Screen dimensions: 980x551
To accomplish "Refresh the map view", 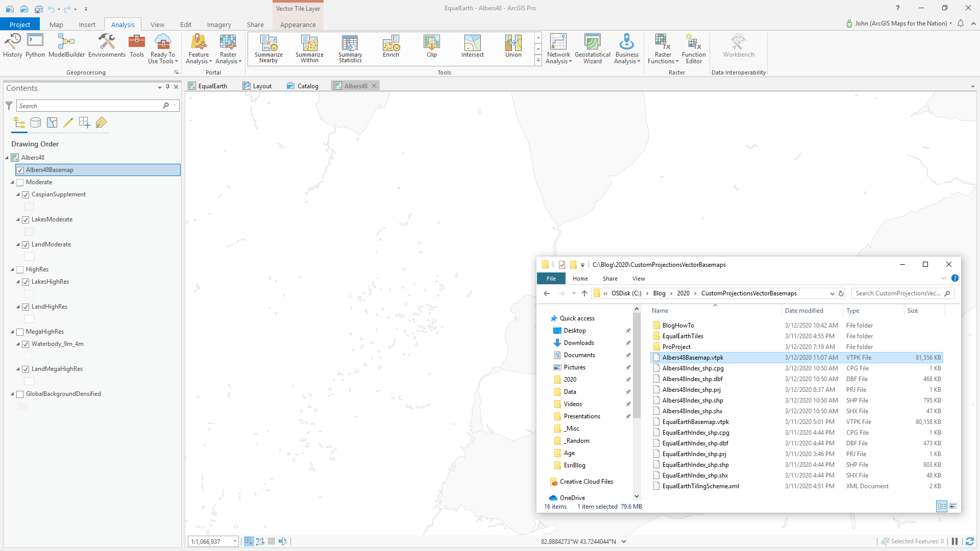I will click(x=970, y=541).
